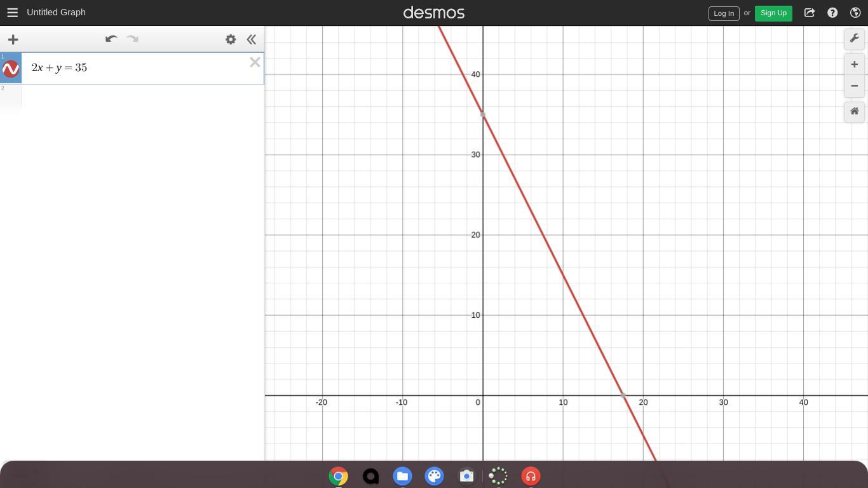Open graph settings wrench
The image size is (868, 488).
tap(855, 39)
